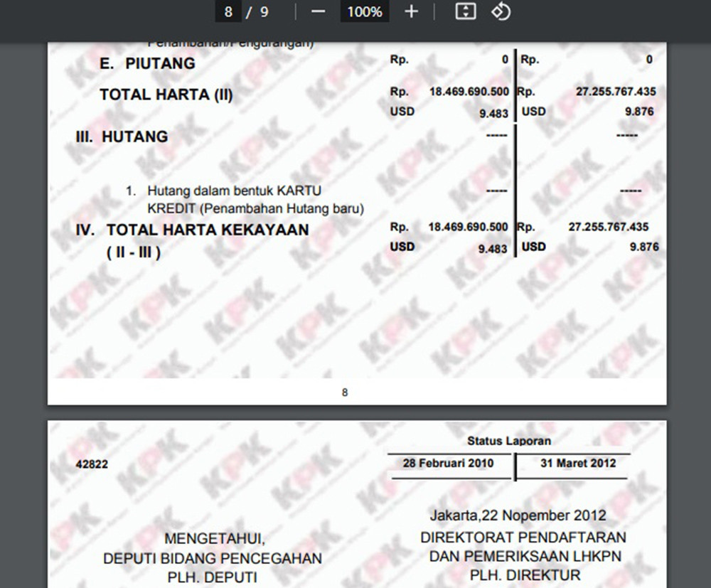This screenshot has height=588, width=711.
Task: Select the TOTAL HARTA (II) heading
Action: click(x=166, y=95)
